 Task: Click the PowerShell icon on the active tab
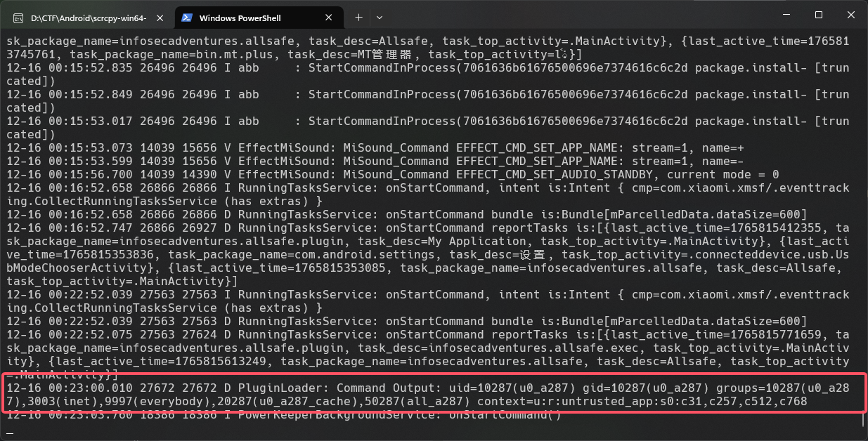[187, 18]
